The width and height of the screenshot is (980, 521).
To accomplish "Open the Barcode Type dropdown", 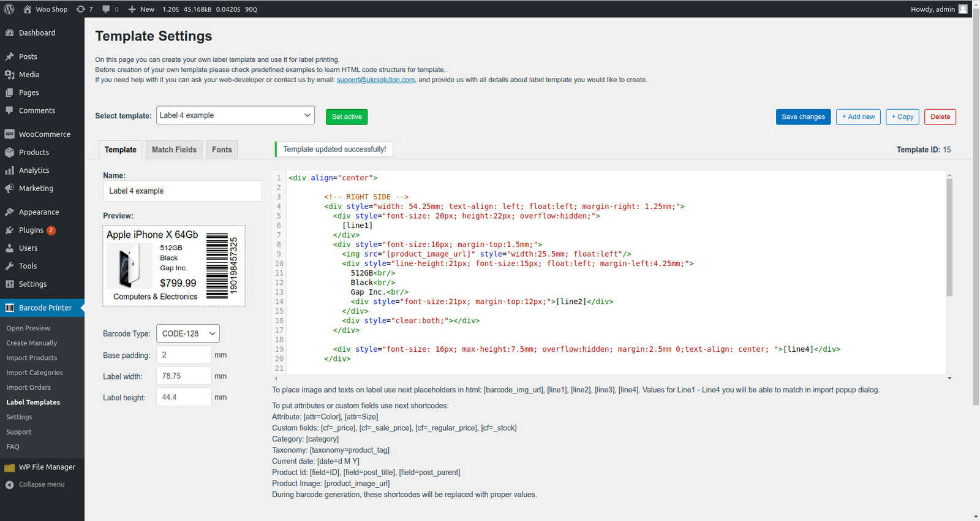I will pyautogui.click(x=188, y=333).
